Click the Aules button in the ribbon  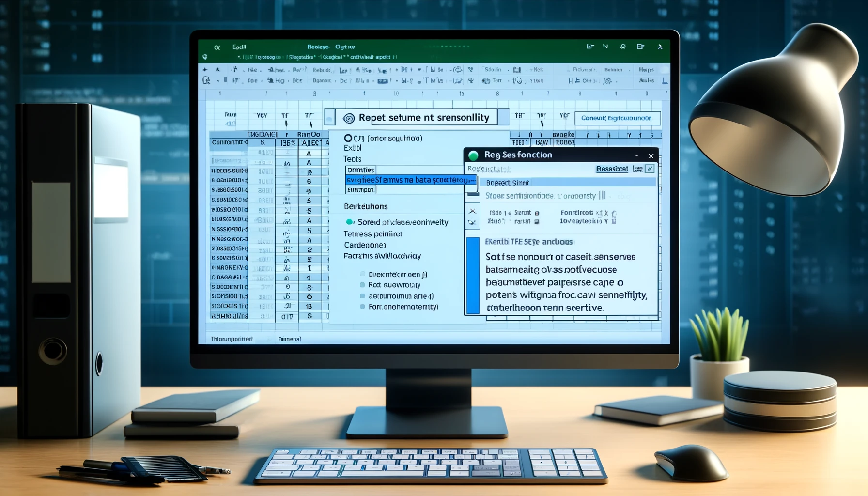pyautogui.click(x=647, y=81)
